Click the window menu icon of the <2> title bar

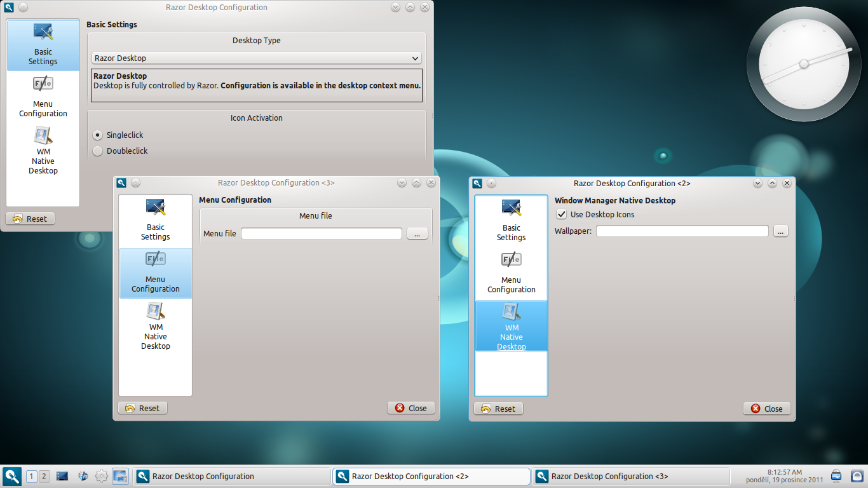[x=477, y=183]
